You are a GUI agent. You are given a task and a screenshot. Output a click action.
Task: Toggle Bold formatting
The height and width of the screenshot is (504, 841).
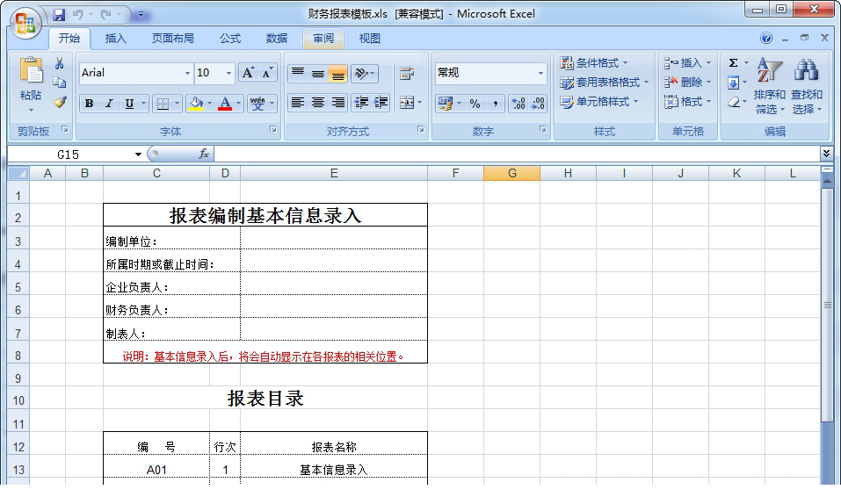pyautogui.click(x=89, y=104)
